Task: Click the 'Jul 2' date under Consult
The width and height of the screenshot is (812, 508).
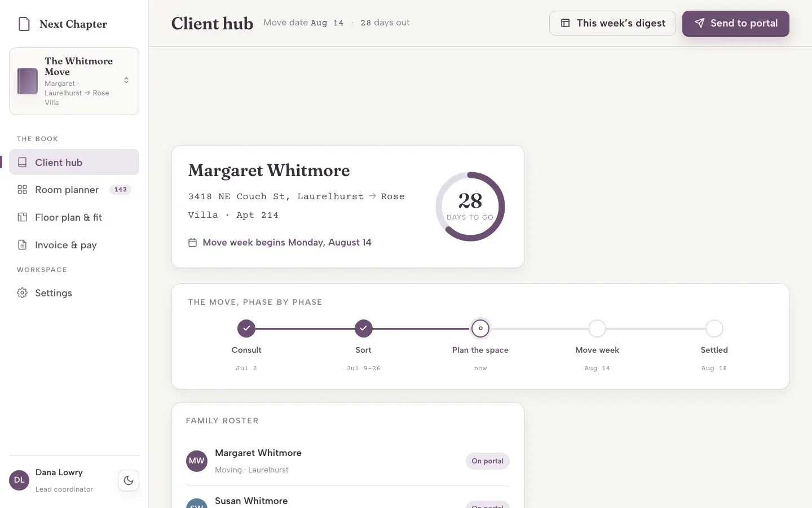Action: coord(246,369)
